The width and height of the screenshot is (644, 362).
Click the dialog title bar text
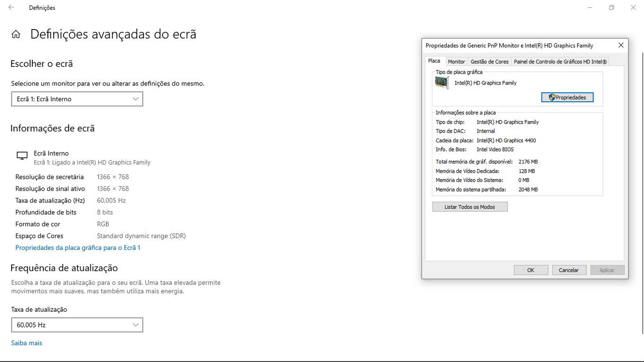(509, 45)
